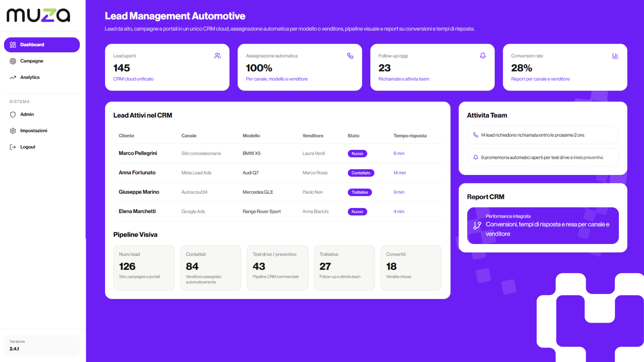Open the 14 lead richiedono richiamata notice
The image size is (644, 362).
click(543, 135)
